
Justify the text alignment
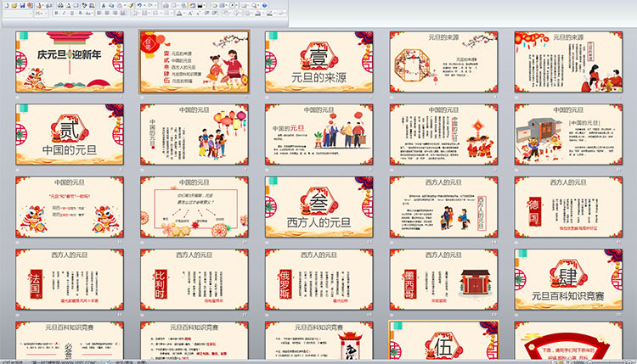[x=122, y=13]
